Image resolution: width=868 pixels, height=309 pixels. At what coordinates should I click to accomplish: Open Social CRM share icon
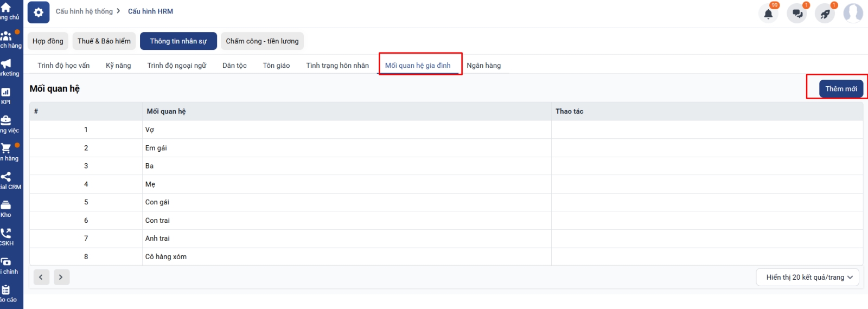(x=7, y=181)
